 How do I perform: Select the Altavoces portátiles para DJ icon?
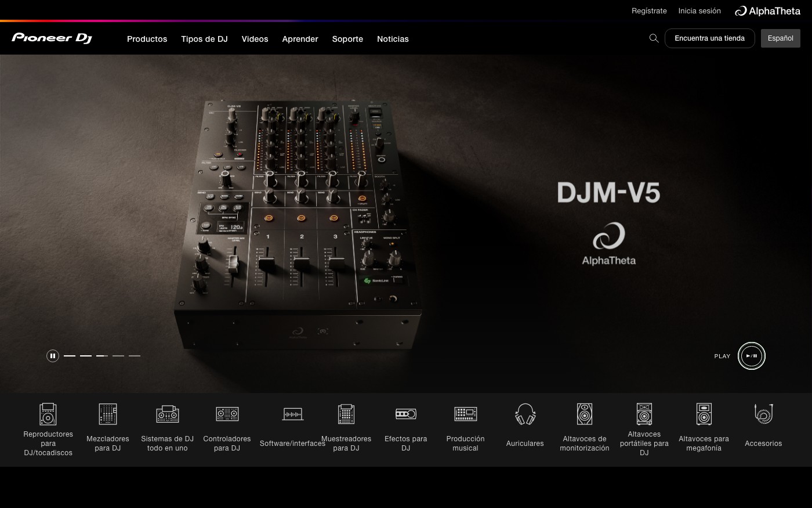(644, 414)
